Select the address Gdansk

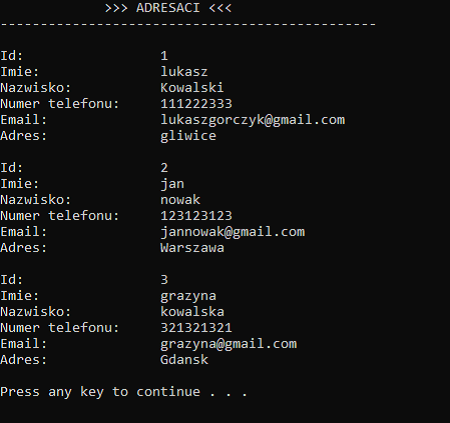[184, 360]
